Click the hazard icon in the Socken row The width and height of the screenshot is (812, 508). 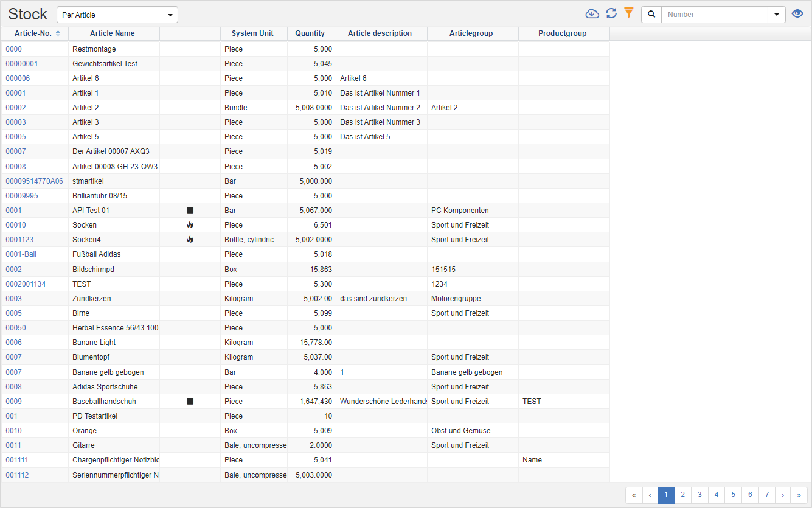coord(190,224)
